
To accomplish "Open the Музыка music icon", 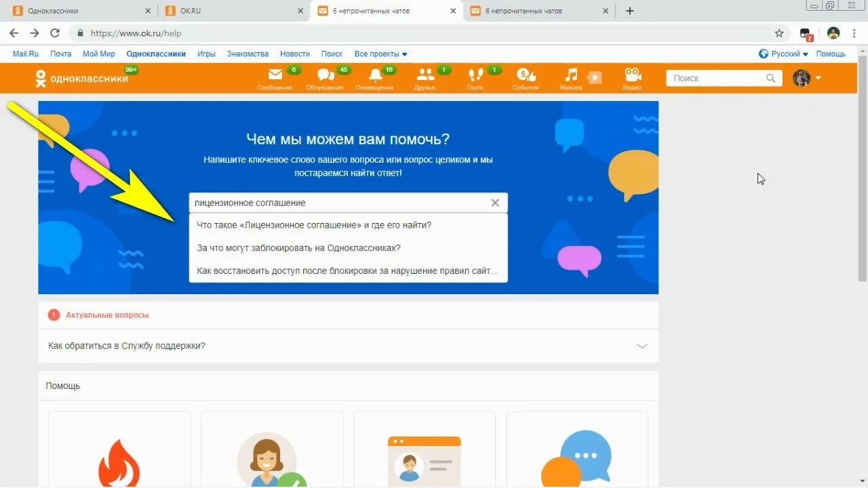I will tap(571, 78).
